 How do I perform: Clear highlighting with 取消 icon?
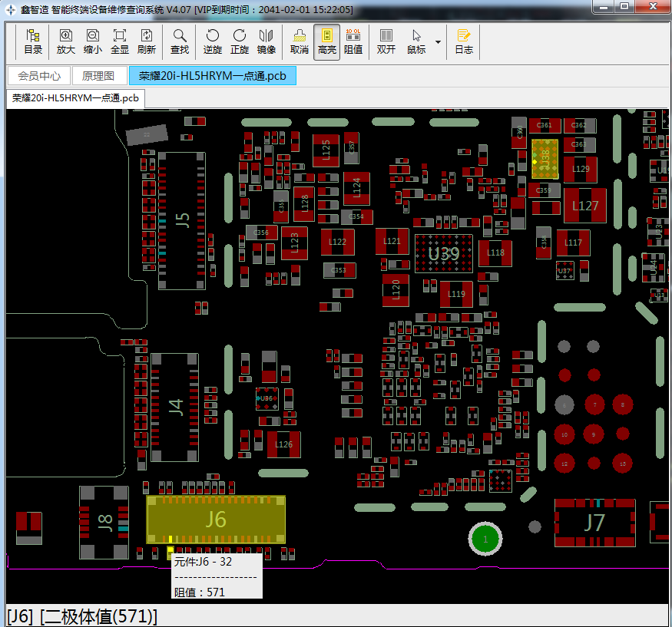pos(300,41)
